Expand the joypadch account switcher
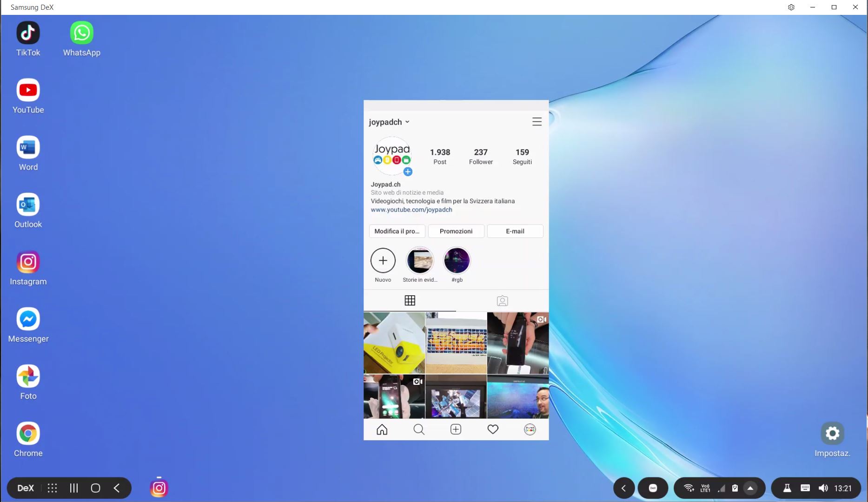Image resolution: width=868 pixels, height=502 pixels. pos(389,122)
